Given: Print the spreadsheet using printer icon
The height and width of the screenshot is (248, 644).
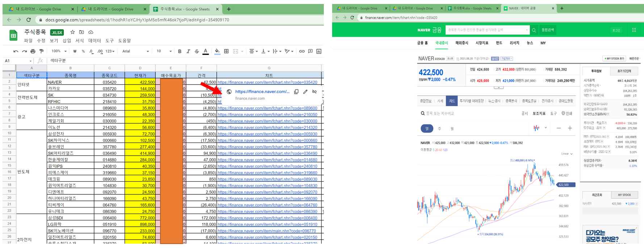Looking at the screenshot, I should coord(33,51).
